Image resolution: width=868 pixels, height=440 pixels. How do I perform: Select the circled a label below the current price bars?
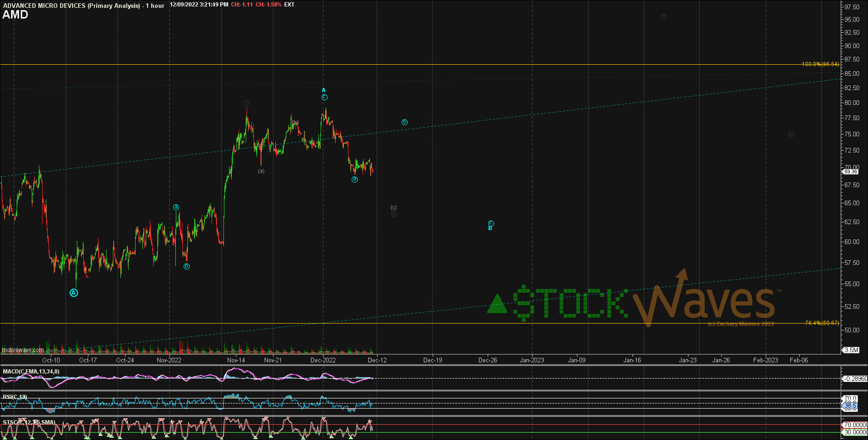pyautogui.click(x=354, y=179)
